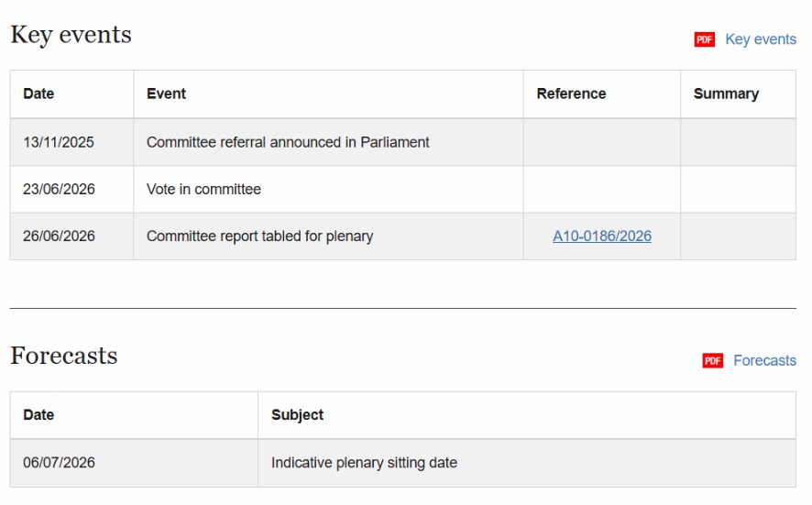This screenshot has height=505, width=812.
Task: Select the 'Vote in committee' event cell
Action: [x=329, y=190]
